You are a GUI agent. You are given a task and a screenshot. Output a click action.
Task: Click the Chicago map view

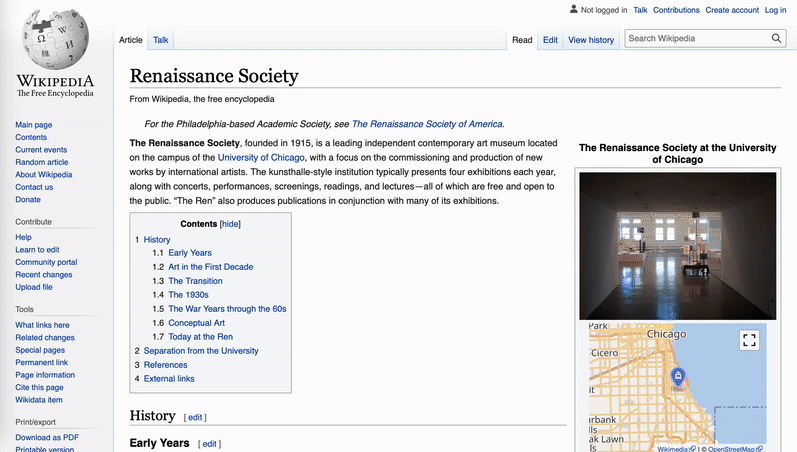click(x=678, y=386)
